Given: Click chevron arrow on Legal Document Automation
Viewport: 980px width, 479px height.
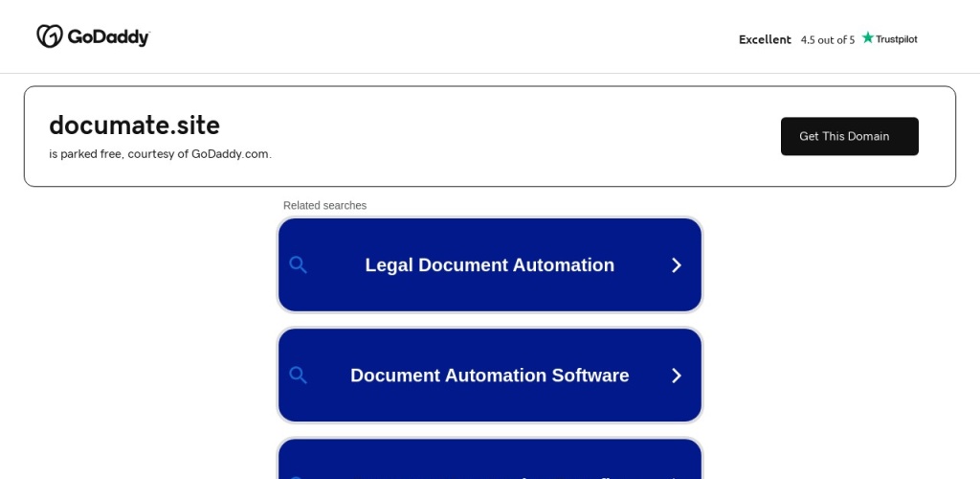Looking at the screenshot, I should (x=676, y=265).
